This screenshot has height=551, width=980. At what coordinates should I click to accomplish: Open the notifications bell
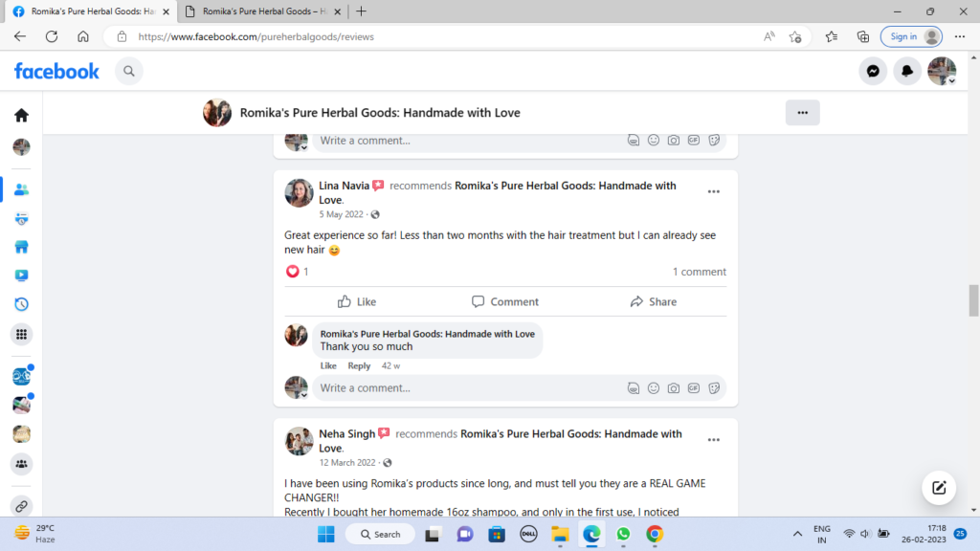[x=907, y=71]
